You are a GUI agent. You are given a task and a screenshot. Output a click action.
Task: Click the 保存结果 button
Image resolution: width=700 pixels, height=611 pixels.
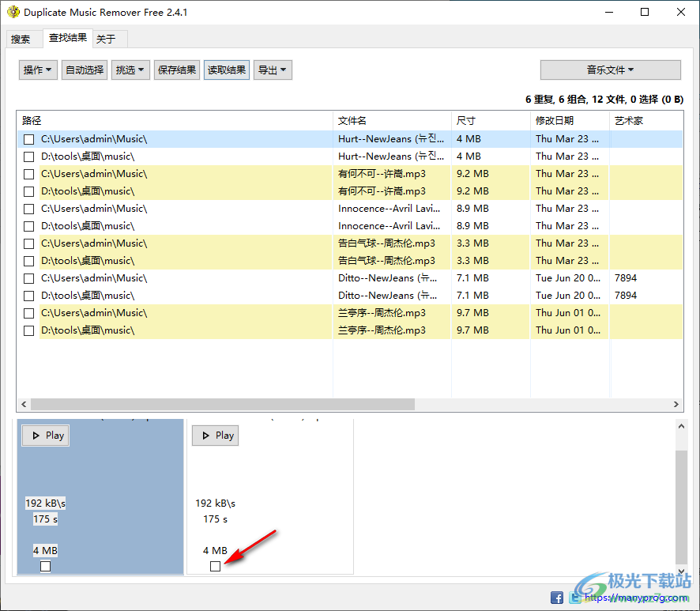(177, 70)
